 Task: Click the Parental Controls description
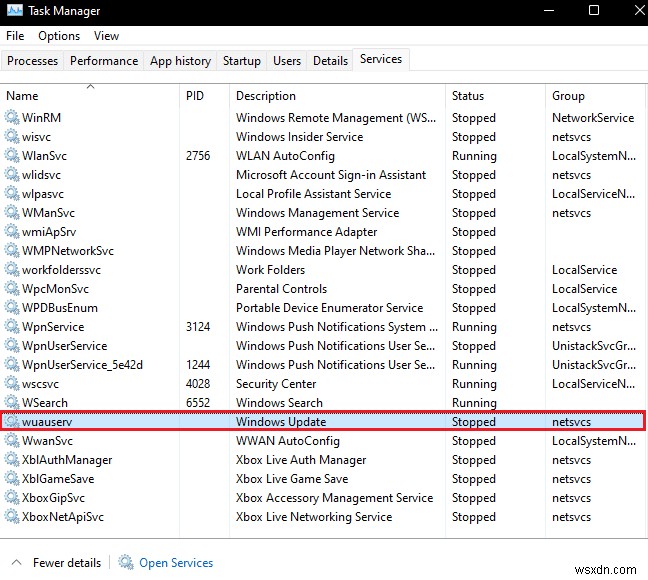(281, 289)
